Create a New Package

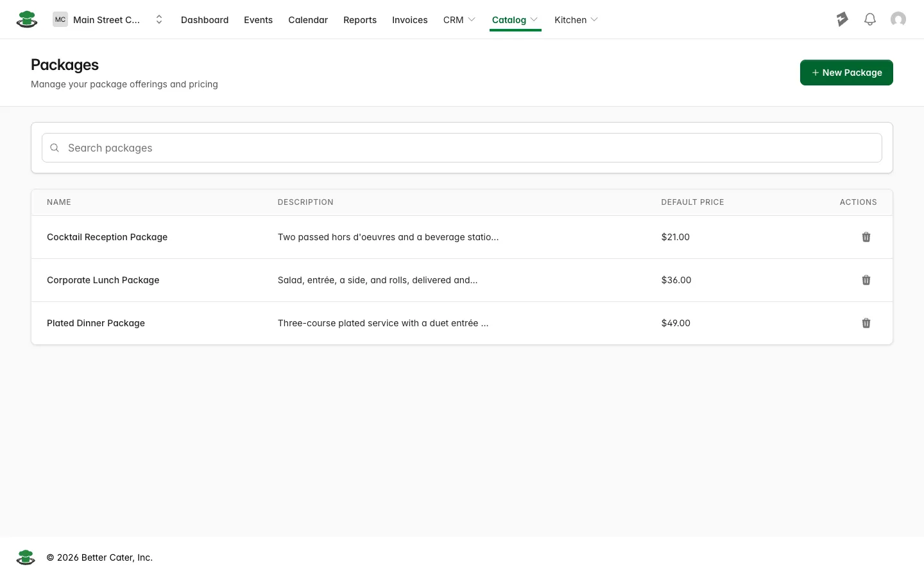click(846, 73)
